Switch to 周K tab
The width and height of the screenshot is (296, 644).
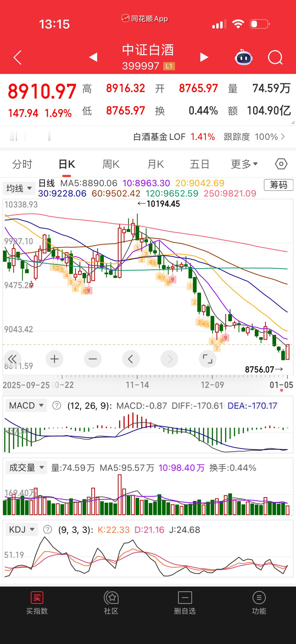point(111,164)
